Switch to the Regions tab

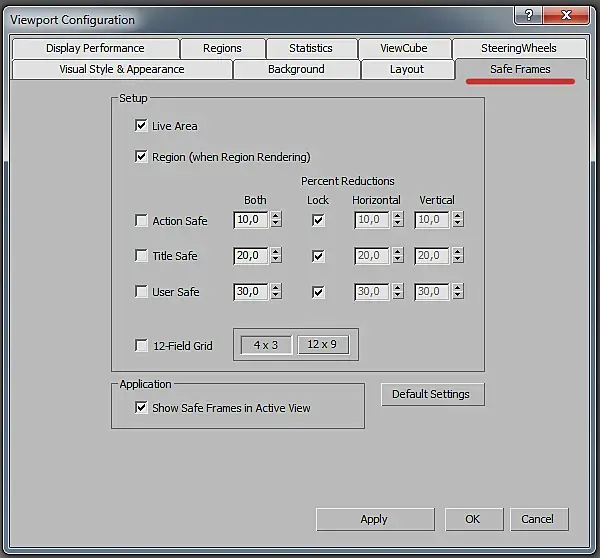[223, 48]
